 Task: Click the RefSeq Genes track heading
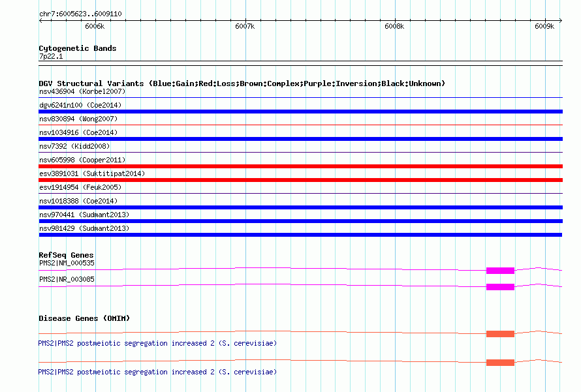(x=66, y=255)
